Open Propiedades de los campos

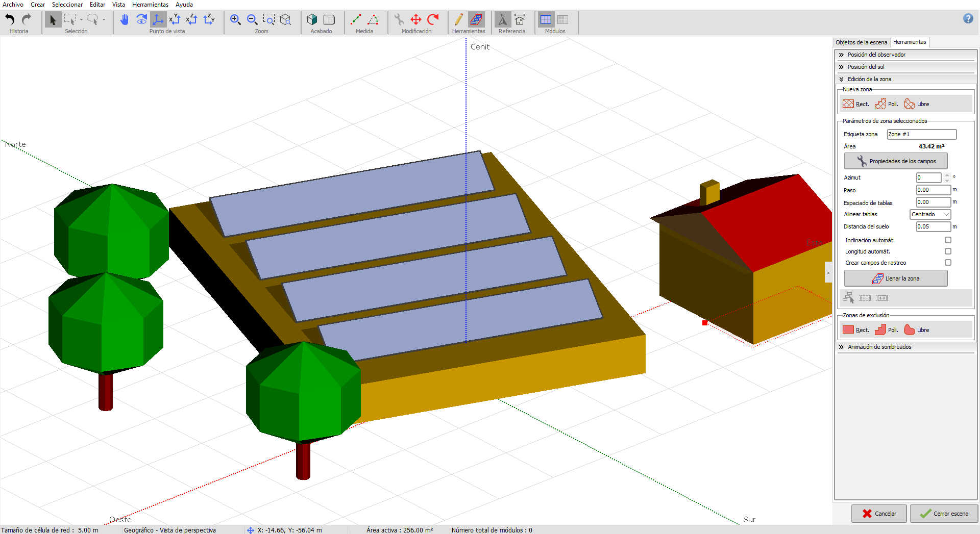coord(896,161)
